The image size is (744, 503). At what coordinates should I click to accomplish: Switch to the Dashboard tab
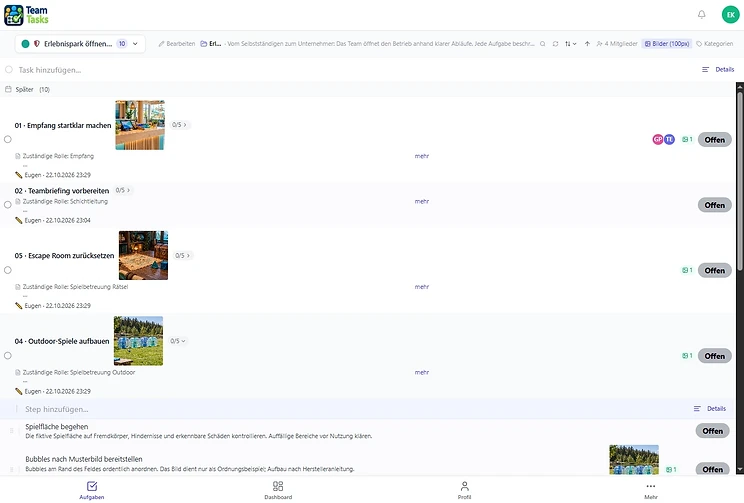point(278,490)
